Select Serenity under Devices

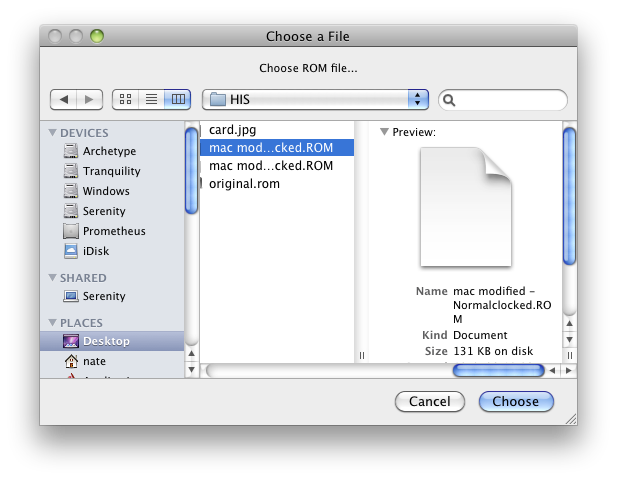tap(112, 211)
